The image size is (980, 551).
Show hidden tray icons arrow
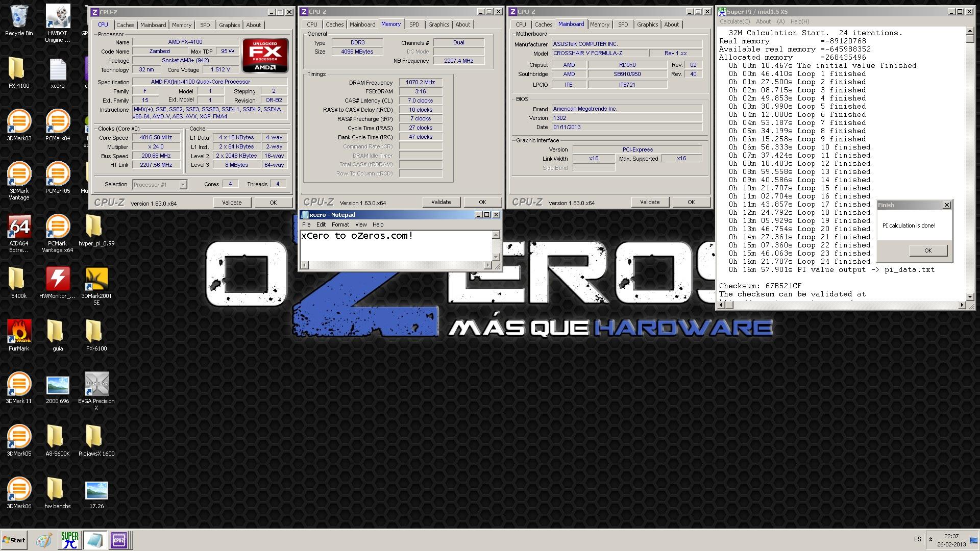click(x=930, y=539)
